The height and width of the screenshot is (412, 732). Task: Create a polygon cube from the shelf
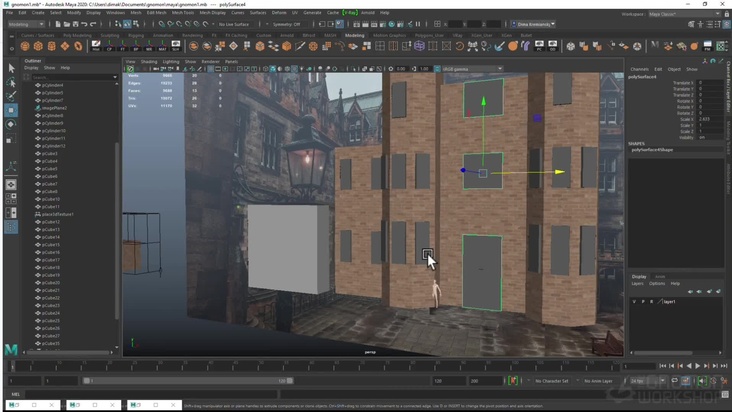pos(38,46)
